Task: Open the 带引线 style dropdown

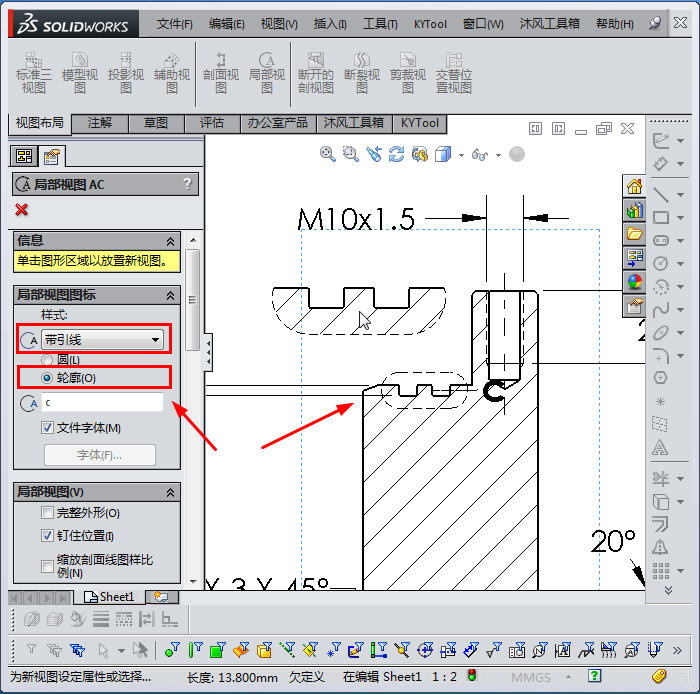Action: click(x=102, y=340)
